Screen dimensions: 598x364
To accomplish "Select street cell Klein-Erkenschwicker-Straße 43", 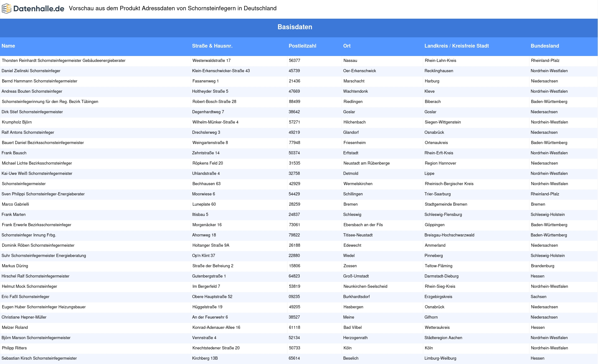I will coord(221,71).
